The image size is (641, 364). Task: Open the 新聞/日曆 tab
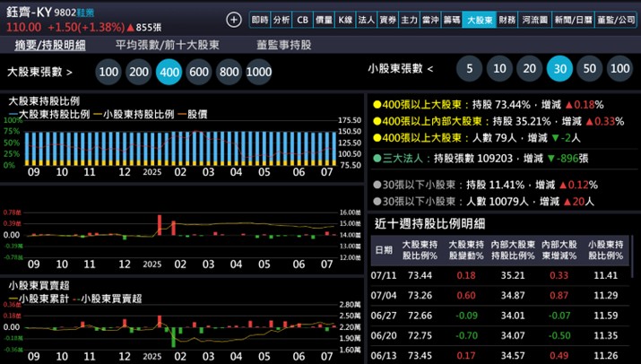point(573,20)
